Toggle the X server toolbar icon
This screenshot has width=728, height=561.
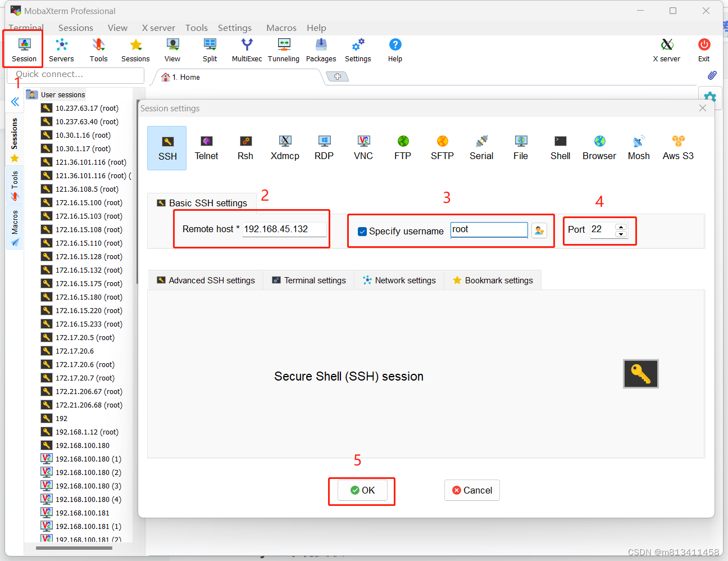(666, 50)
